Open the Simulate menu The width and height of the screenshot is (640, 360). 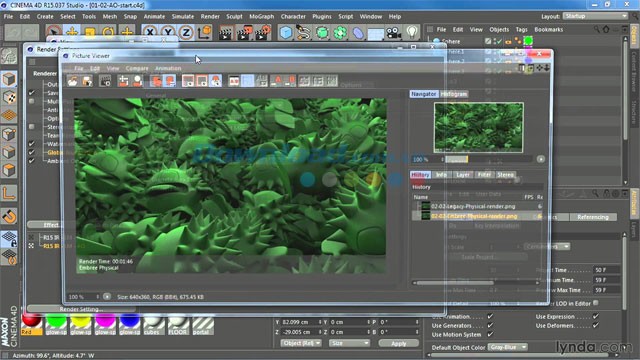click(x=183, y=17)
